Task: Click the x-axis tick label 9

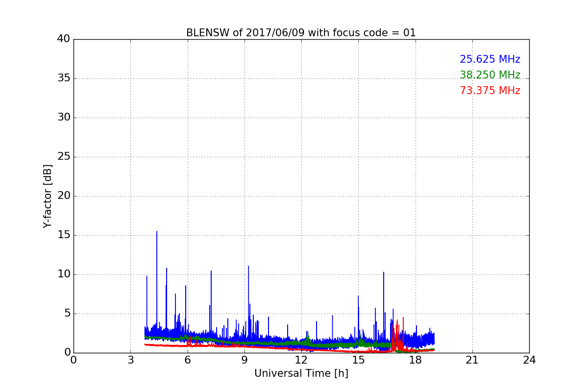Action: [245, 360]
